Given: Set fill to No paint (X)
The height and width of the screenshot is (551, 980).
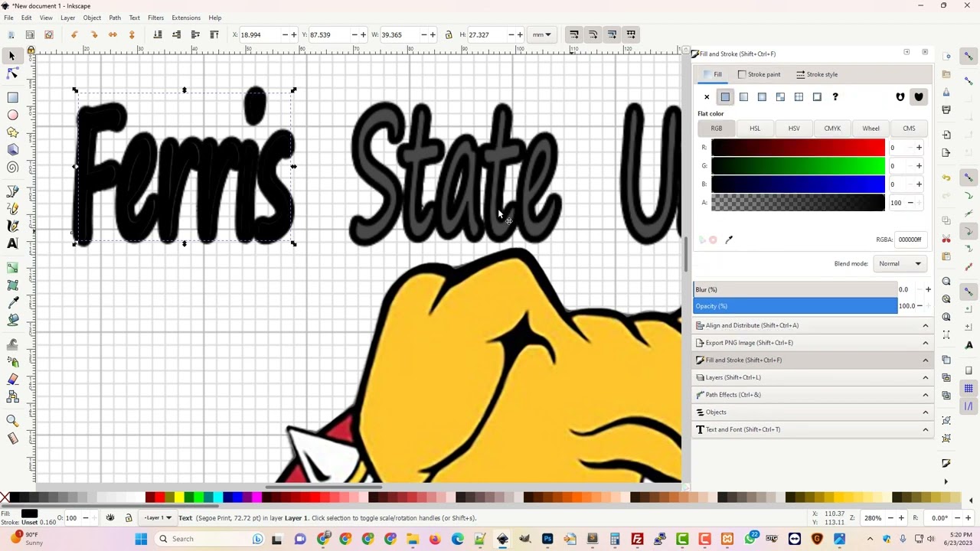Looking at the screenshot, I should [707, 97].
